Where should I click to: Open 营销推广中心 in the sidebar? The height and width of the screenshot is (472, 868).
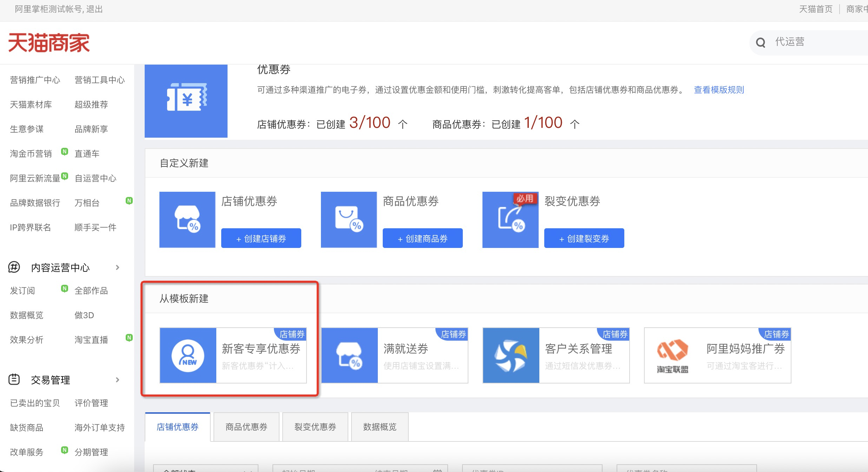pyautogui.click(x=35, y=80)
